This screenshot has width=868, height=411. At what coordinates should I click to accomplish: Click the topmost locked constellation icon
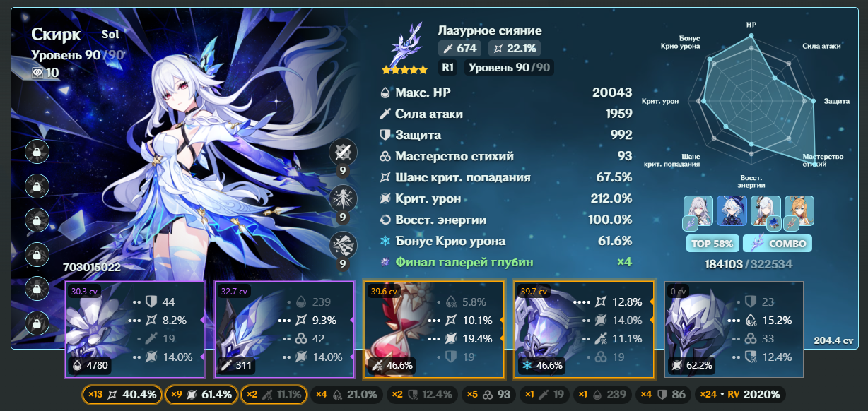[x=36, y=151]
